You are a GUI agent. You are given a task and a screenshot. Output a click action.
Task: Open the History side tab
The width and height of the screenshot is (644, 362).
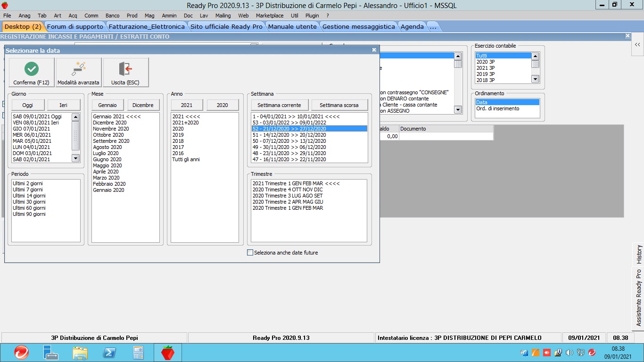click(x=639, y=255)
